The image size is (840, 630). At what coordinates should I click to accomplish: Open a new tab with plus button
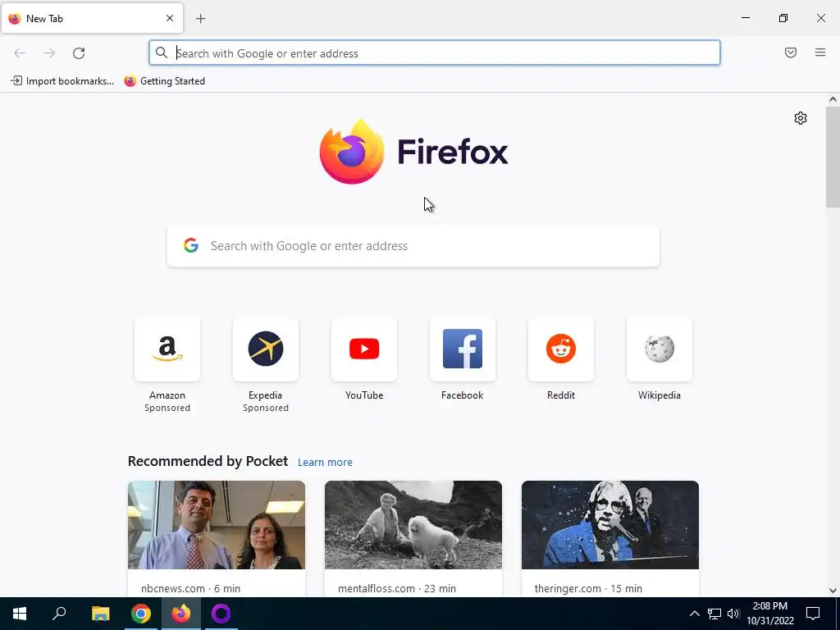point(201,19)
